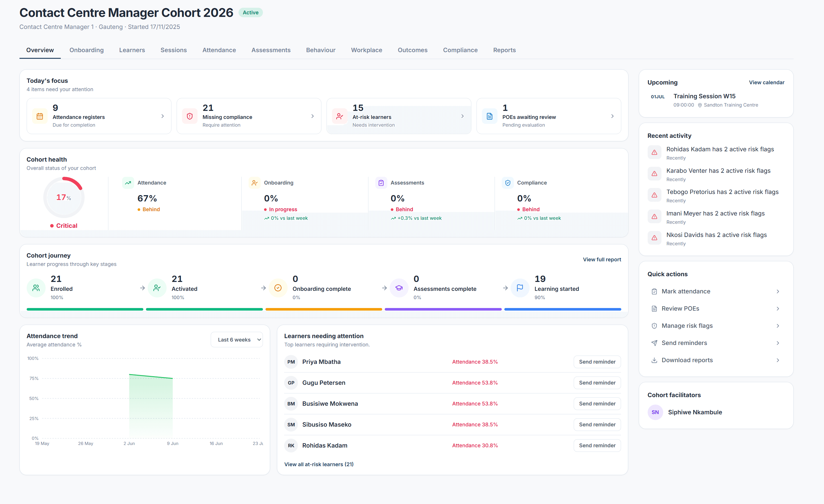Expand the Attendance registers card chevron
Image resolution: width=824 pixels, height=504 pixels.
[x=163, y=116]
